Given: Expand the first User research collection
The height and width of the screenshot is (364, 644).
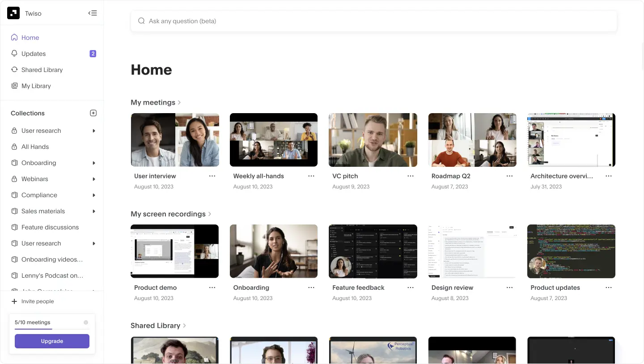Looking at the screenshot, I should (x=94, y=131).
